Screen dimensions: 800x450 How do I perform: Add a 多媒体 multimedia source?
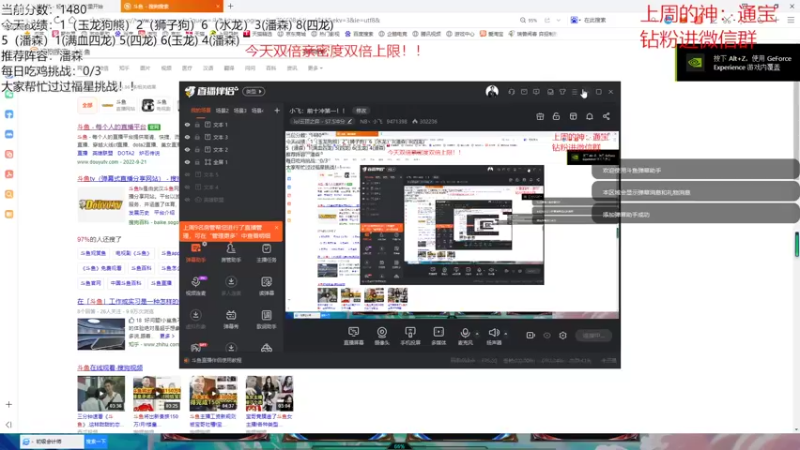click(x=438, y=336)
